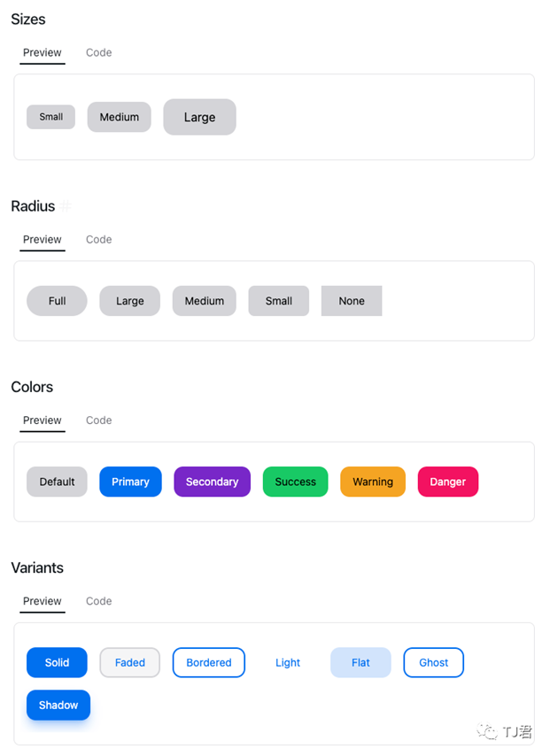Click the Light variant text button
550x756 pixels.
tap(288, 662)
